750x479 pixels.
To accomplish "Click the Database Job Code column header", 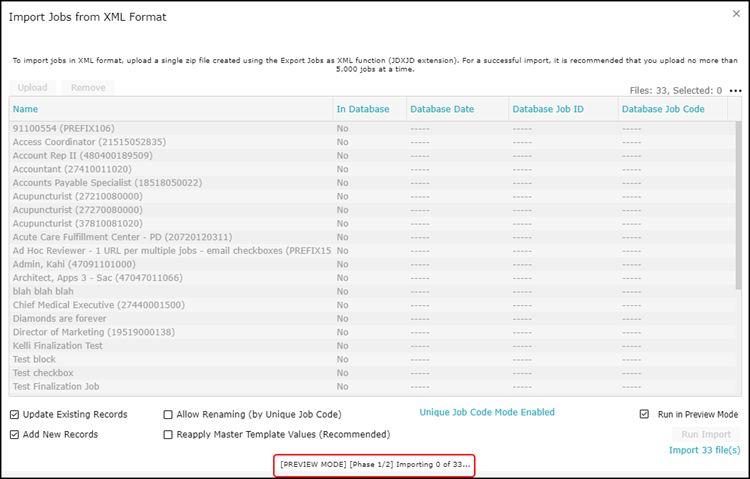I will pos(662,109).
